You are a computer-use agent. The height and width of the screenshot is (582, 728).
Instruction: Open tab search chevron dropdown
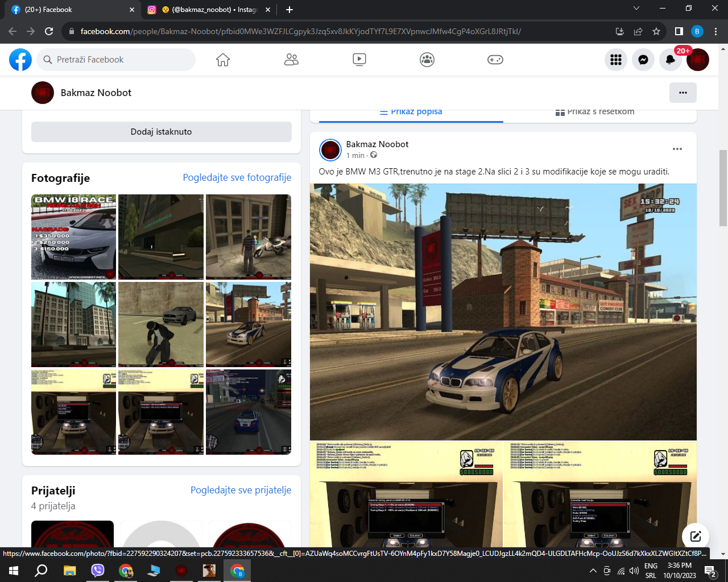pos(636,9)
